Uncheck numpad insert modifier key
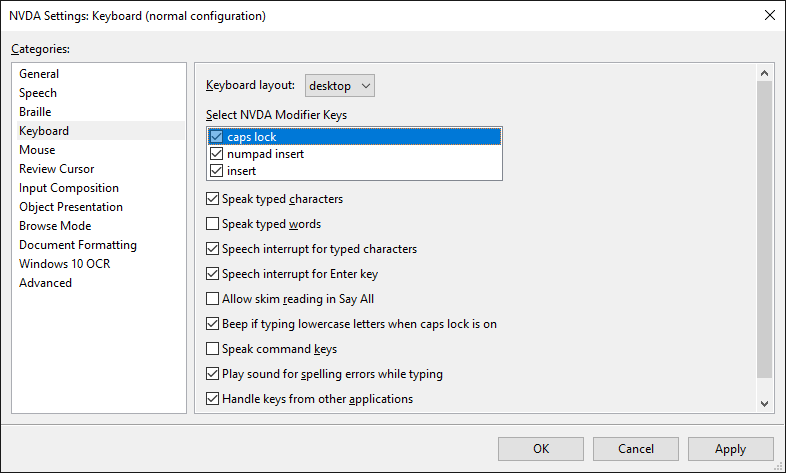The width and height of the screenshot is (786, 473). pos(217,154)
